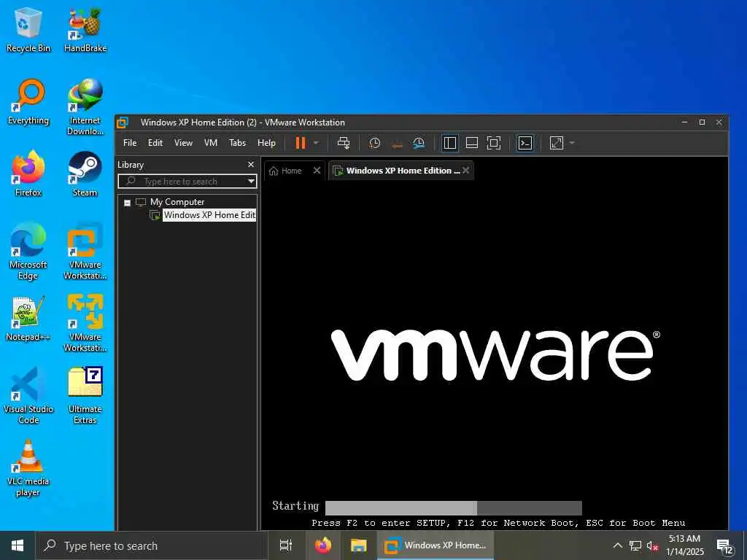The height and width of the screenshot is (560, 747).
Task: Open the View menu
Action: pos(183,143)
